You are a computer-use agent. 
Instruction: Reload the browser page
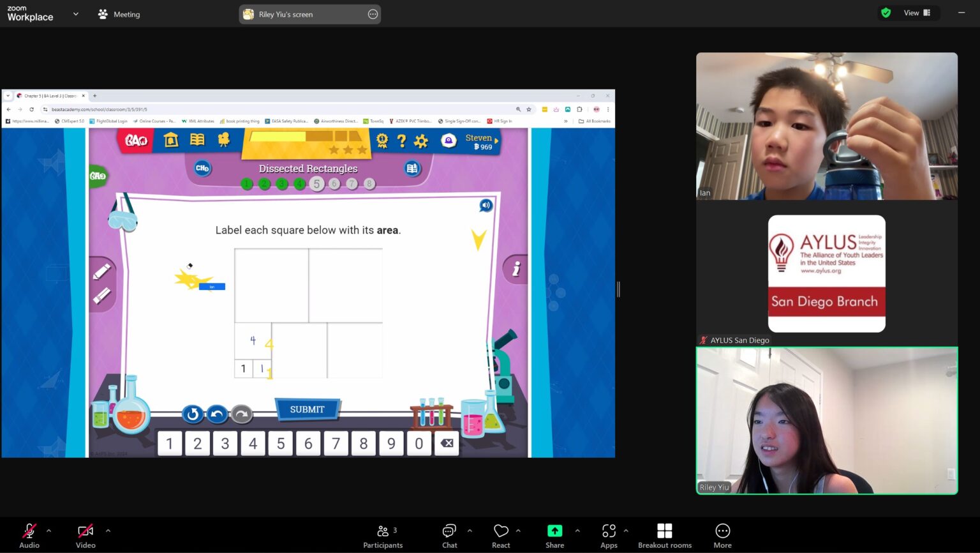coord(31,109)
